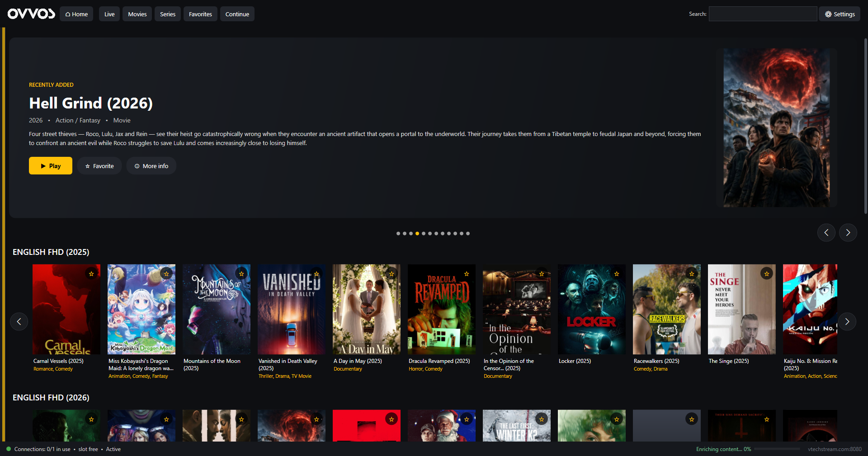The height and width of the screenshot is (456, 868).
Task: Click the Enriching content progress bar
Action: pos(777,449)
